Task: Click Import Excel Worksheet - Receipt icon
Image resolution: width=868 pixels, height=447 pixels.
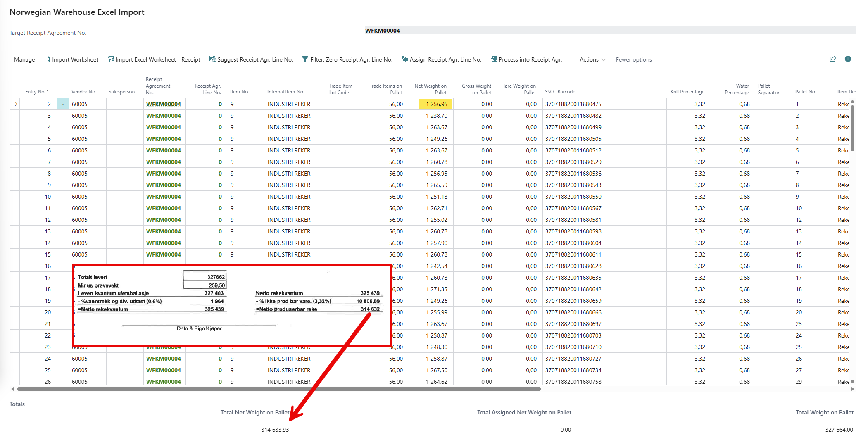Action: (111, 59)
